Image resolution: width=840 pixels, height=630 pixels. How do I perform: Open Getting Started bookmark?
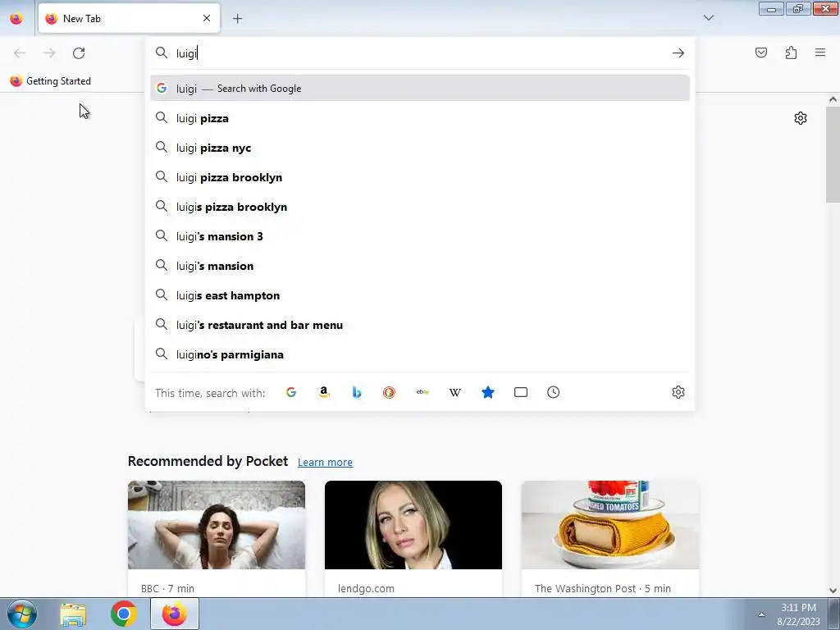click(x=50, y=81)
